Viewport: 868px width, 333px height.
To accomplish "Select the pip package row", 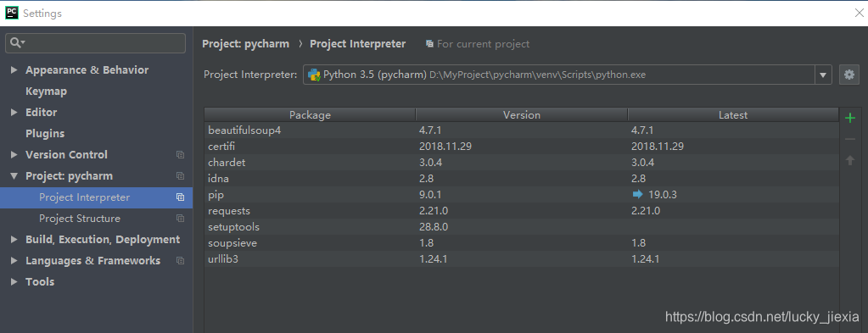I will (x=521, y=195).
